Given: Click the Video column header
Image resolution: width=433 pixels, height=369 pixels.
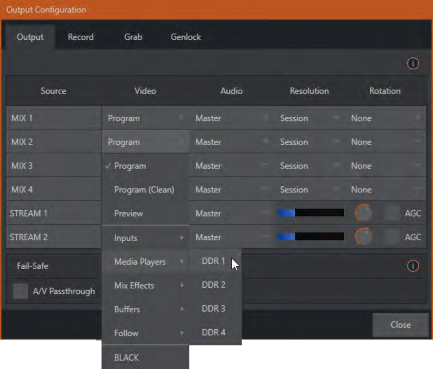Looking at the screenshot, I should [x=145, y=91].
